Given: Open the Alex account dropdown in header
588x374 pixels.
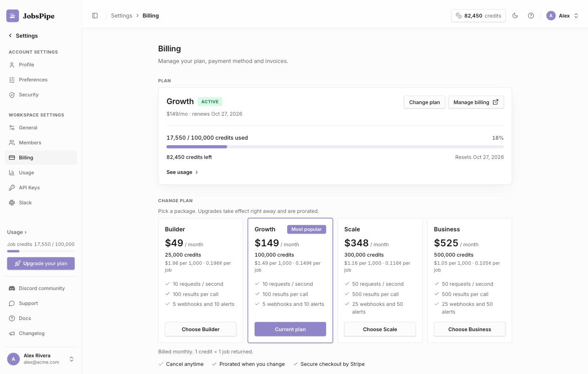Looking at the screenshot, I should tap(563, 15).
